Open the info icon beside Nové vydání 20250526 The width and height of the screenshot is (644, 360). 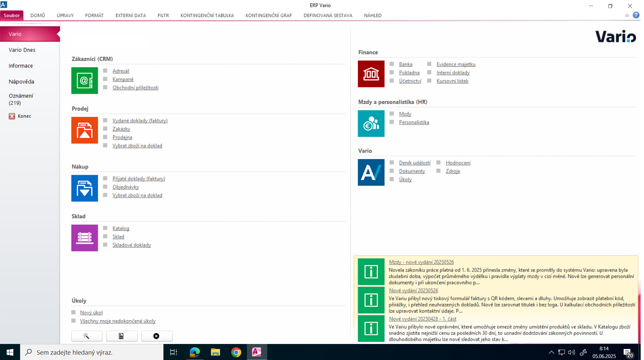tap(371, 300)
